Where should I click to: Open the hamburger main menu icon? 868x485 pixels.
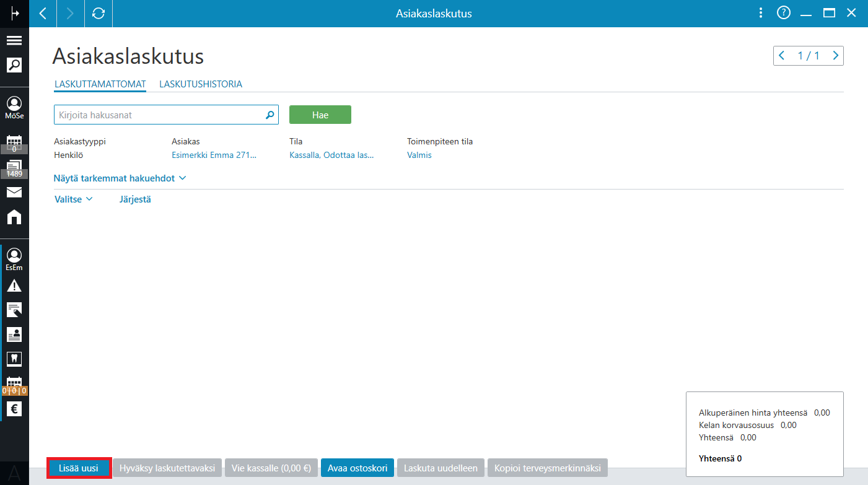click(x=14, y=41)
